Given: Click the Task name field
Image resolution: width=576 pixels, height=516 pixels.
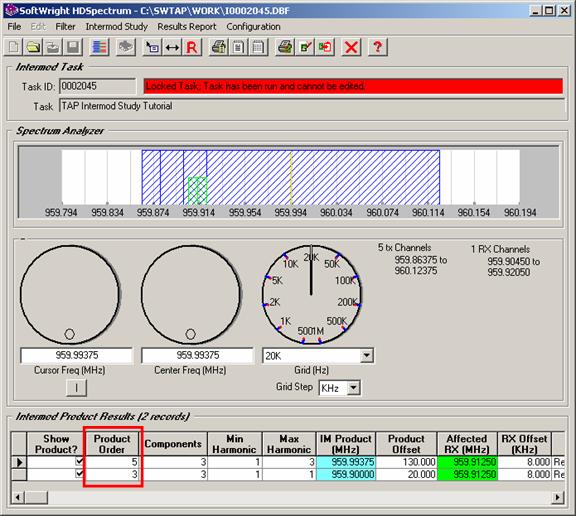Looking at the screenshot, I should 312,106.
